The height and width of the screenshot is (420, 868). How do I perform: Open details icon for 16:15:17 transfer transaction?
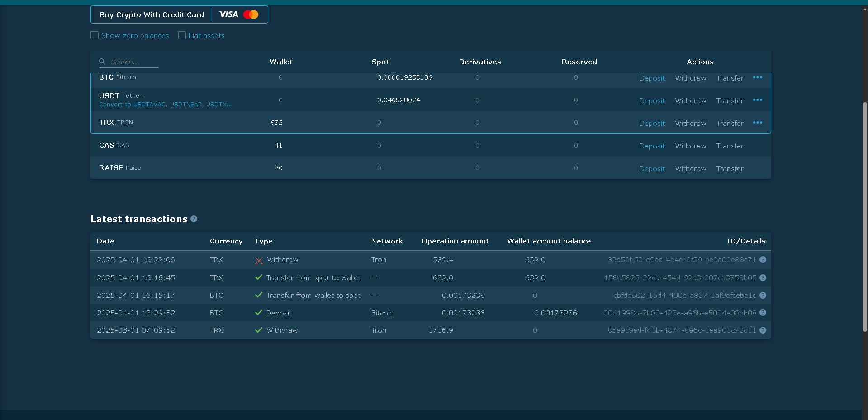coord(763,295)
